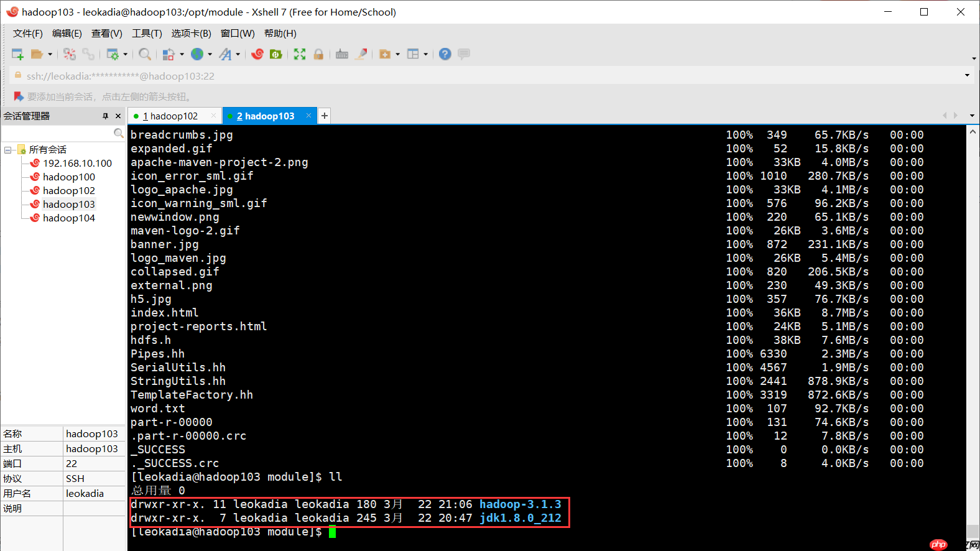Select the hadoop100 session
This screenshot has width=980, height=551.
69,177
